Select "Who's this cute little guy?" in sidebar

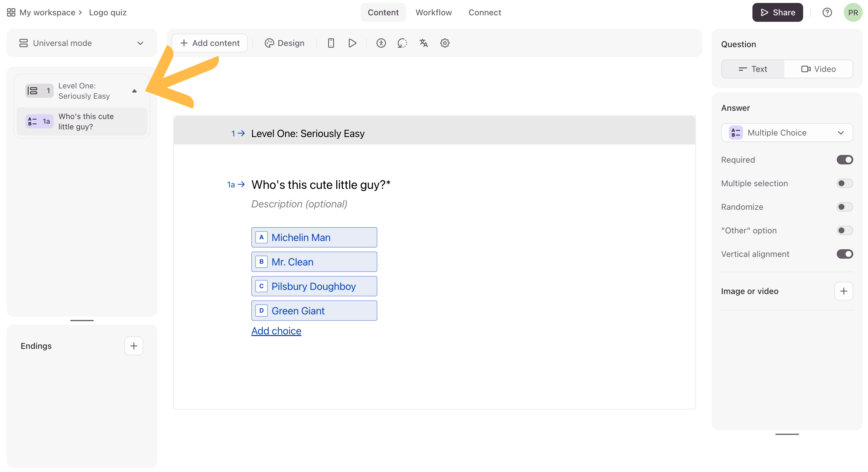[82, 121]
